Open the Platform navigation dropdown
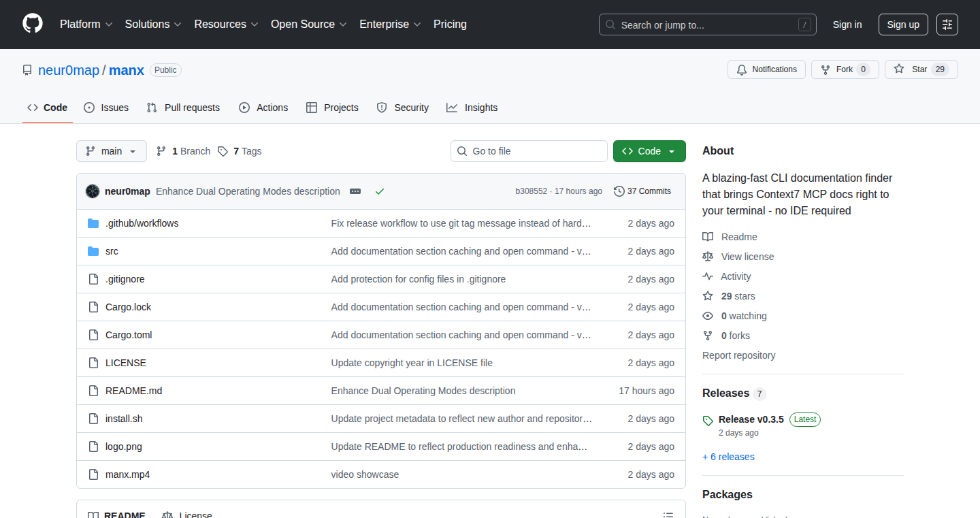980x518 pixels. pyautogui.click(x=86, y=24)
